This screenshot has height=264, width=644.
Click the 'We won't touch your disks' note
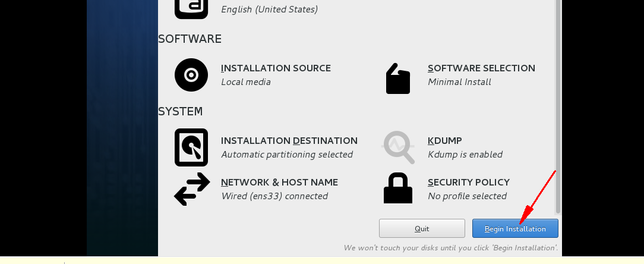coord(451,247)
